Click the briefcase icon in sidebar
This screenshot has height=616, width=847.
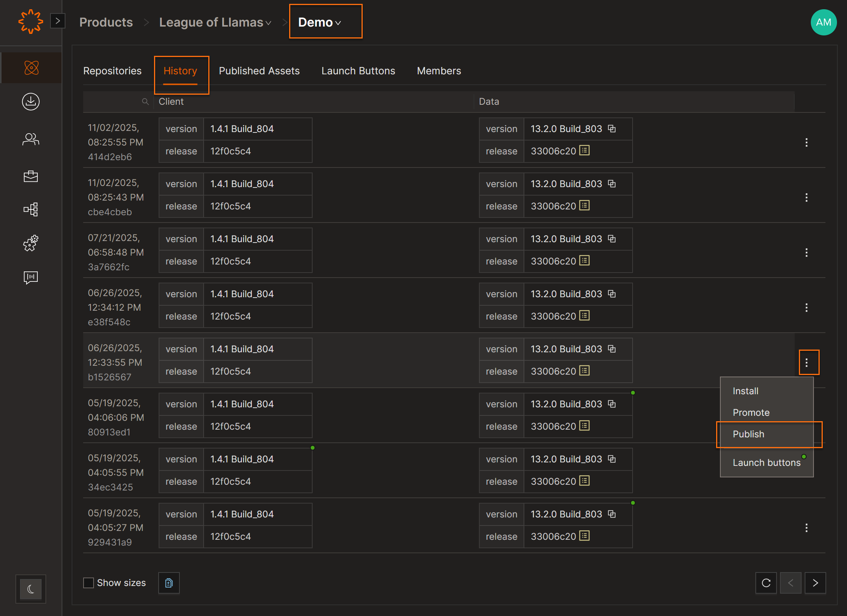pos(31,176)
